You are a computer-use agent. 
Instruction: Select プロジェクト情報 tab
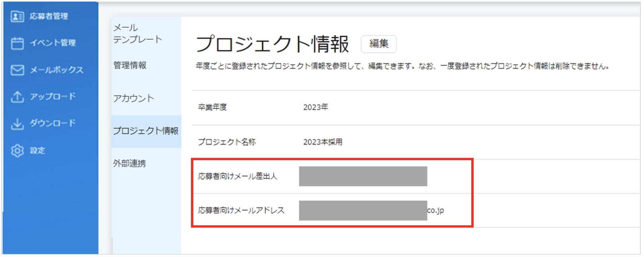(146, 131)
